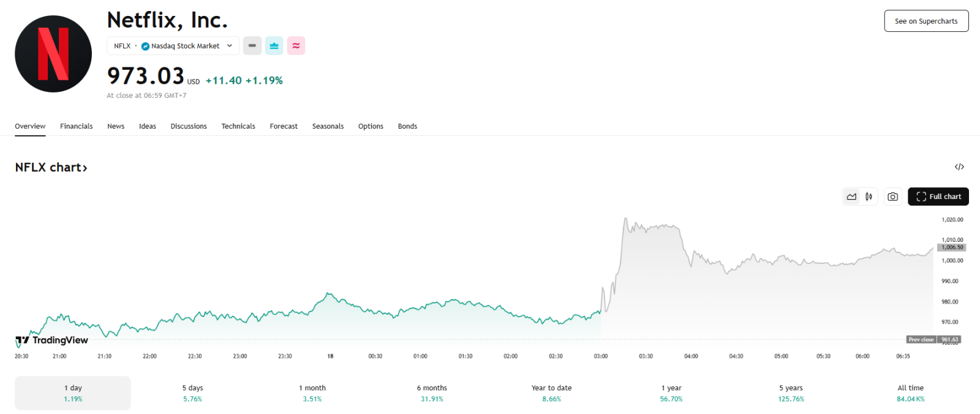Screen dimensions: 980x414
Task: Switch chart to candlestick style
Action: (869, 197)
